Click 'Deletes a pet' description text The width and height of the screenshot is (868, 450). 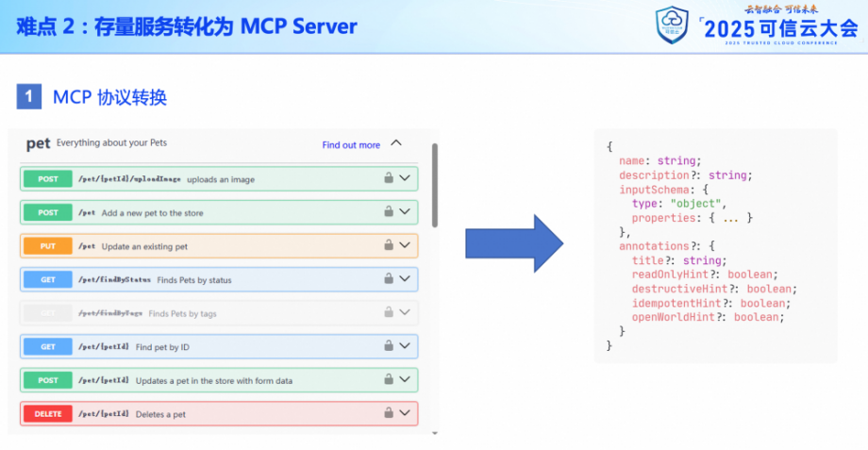tap(160, 414)
